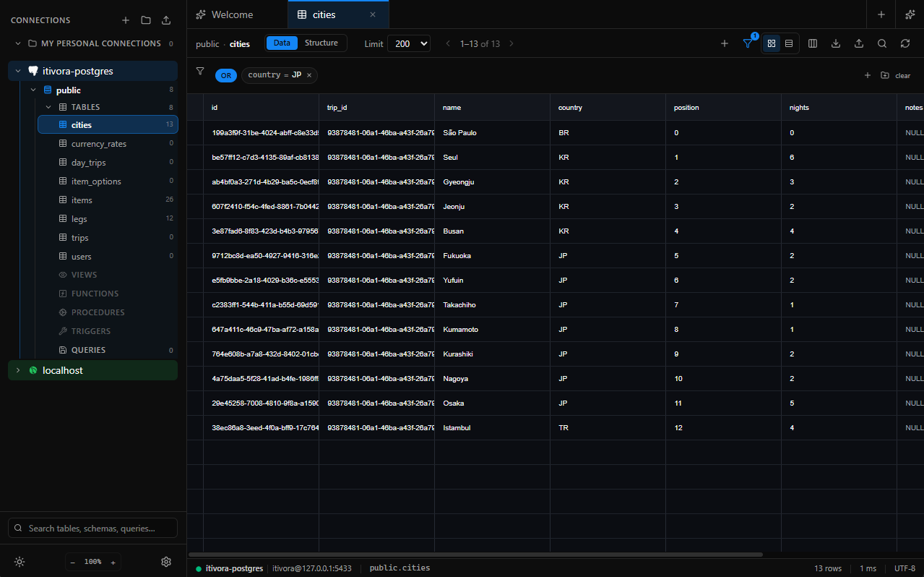Enable grid card view layout

coord(771,43)
